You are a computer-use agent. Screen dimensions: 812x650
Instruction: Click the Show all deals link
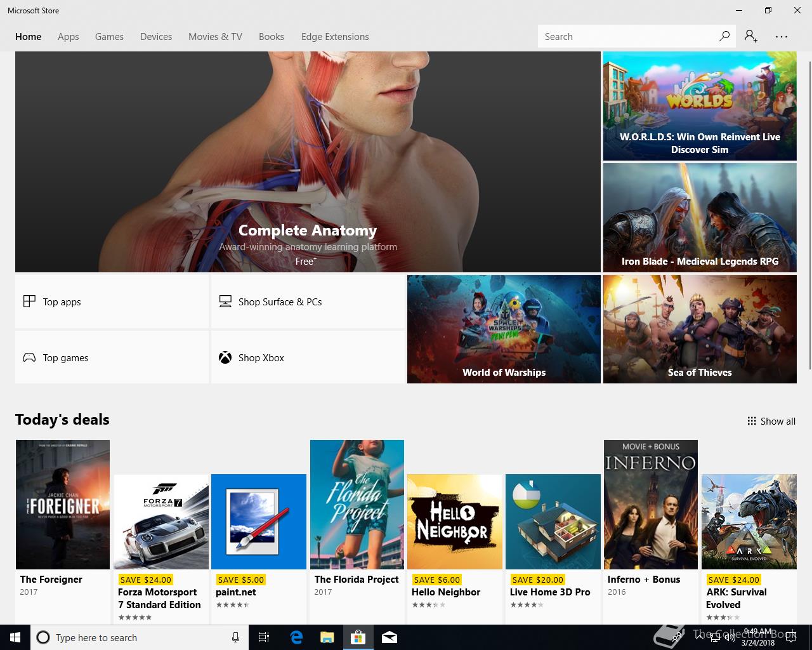[x=771, y=421]
